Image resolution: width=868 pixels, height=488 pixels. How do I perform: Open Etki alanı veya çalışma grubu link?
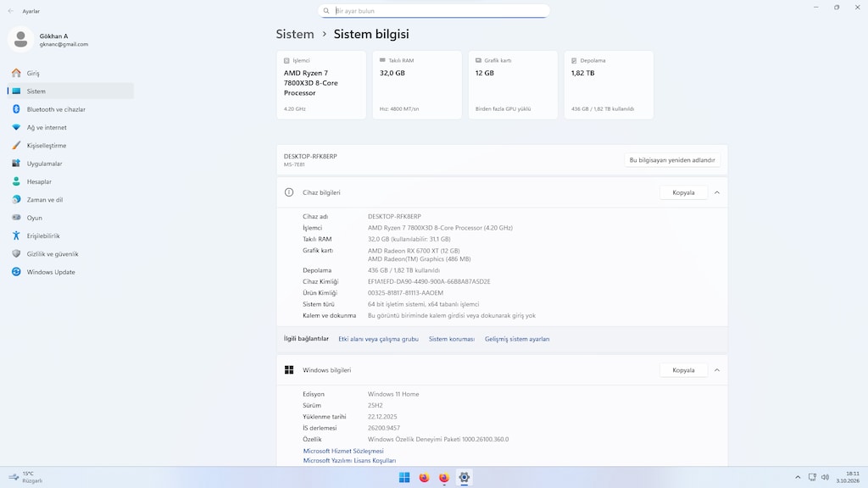379,339
